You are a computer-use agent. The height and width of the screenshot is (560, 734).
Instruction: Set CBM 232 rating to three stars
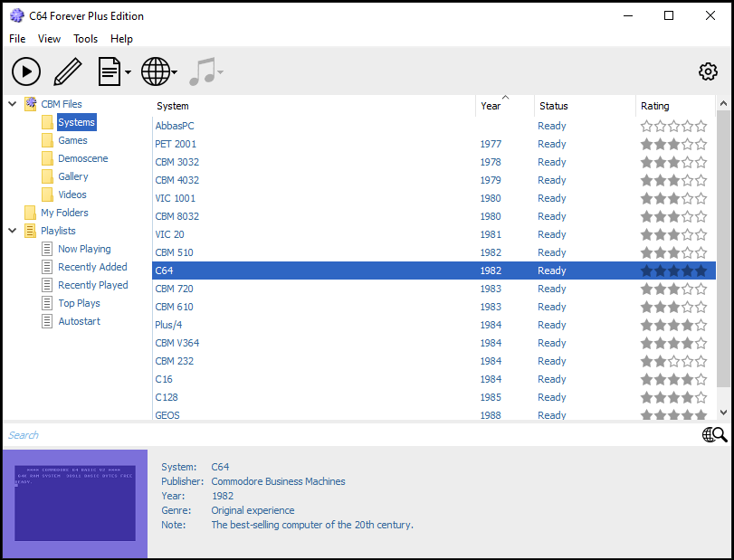[673, 361]
